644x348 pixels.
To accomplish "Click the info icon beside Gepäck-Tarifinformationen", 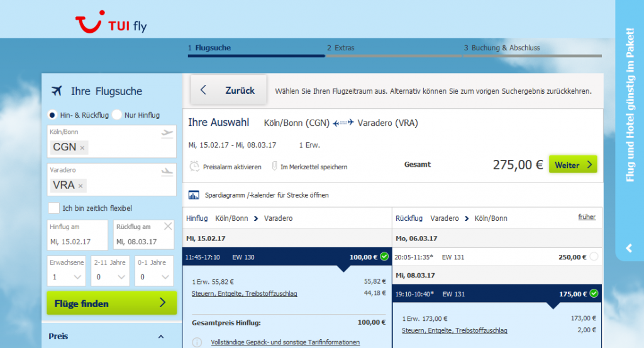I will click(196, 342).
